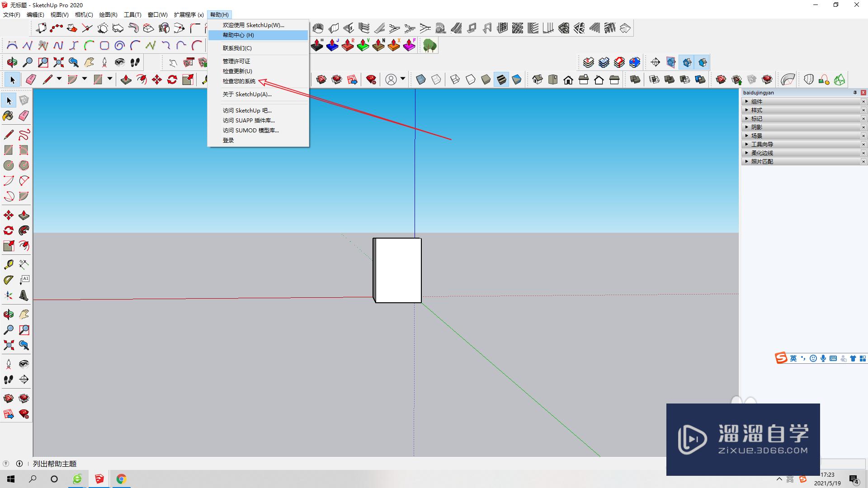Screen dimensions: 868x488
Task: Pick the Make Component tool in left toolbar
Action: tap(24, 100)
